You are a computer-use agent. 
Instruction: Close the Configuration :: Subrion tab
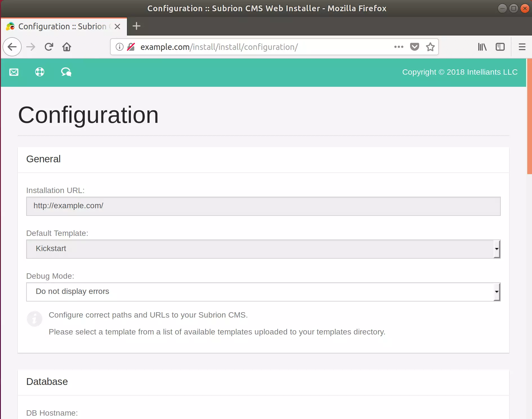[118, 26]
